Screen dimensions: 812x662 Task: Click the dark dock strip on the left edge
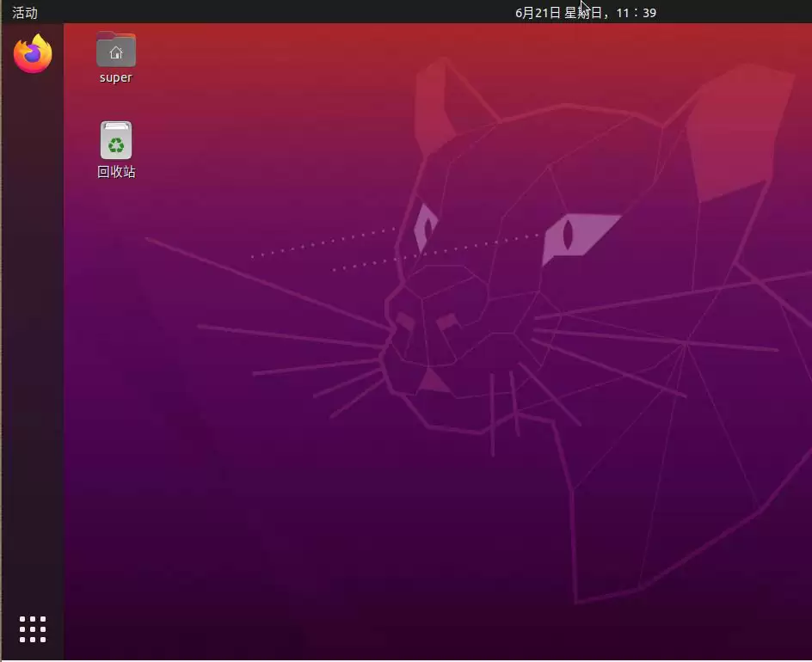pos(32,344)
